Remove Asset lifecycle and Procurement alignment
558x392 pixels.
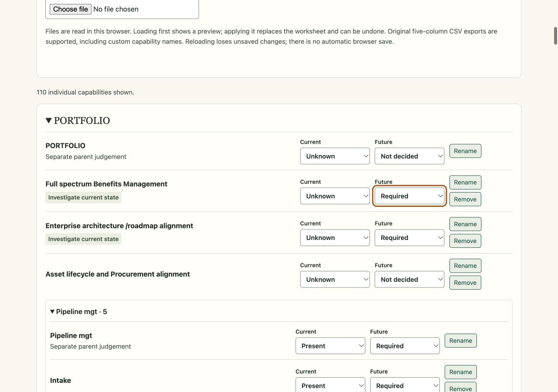click(465, 283)
